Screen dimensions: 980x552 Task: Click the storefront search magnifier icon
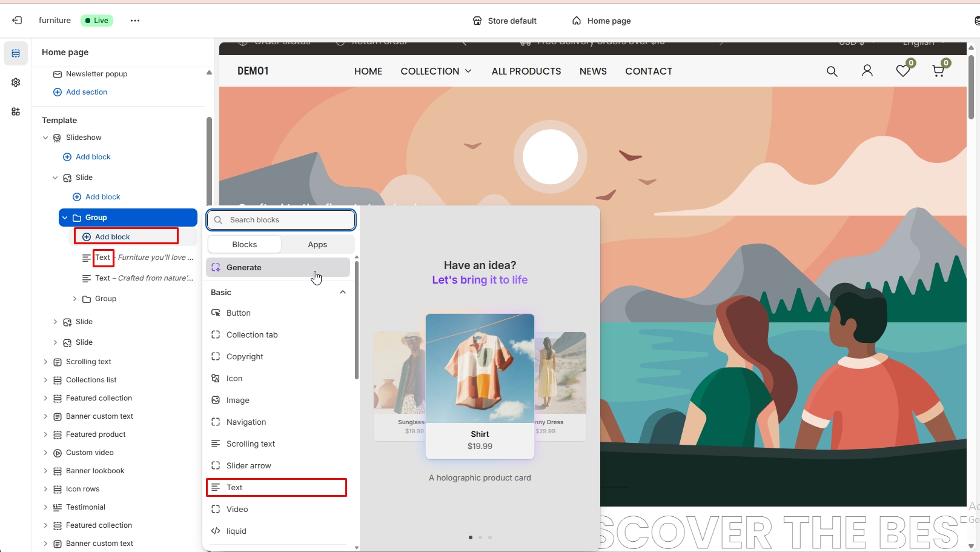[x=832, y=71]
